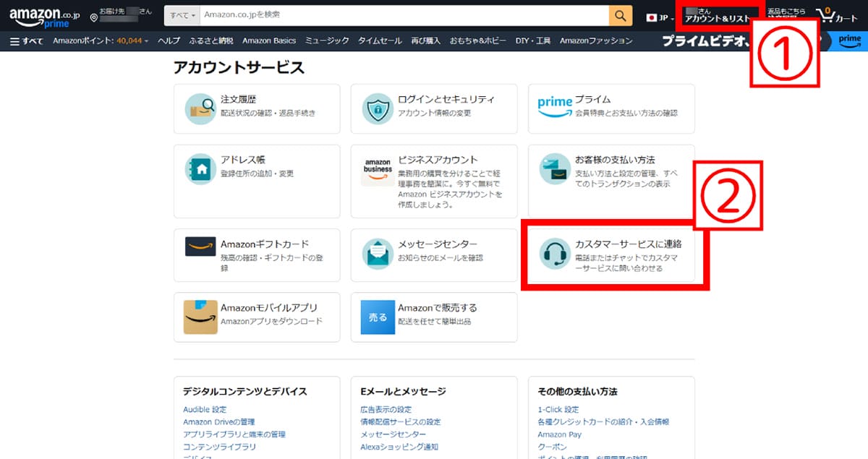Click 配送状況の確認・返品手続き text
Screen dimensions: 868x459
pyautogui.click(x=268, y=113)
